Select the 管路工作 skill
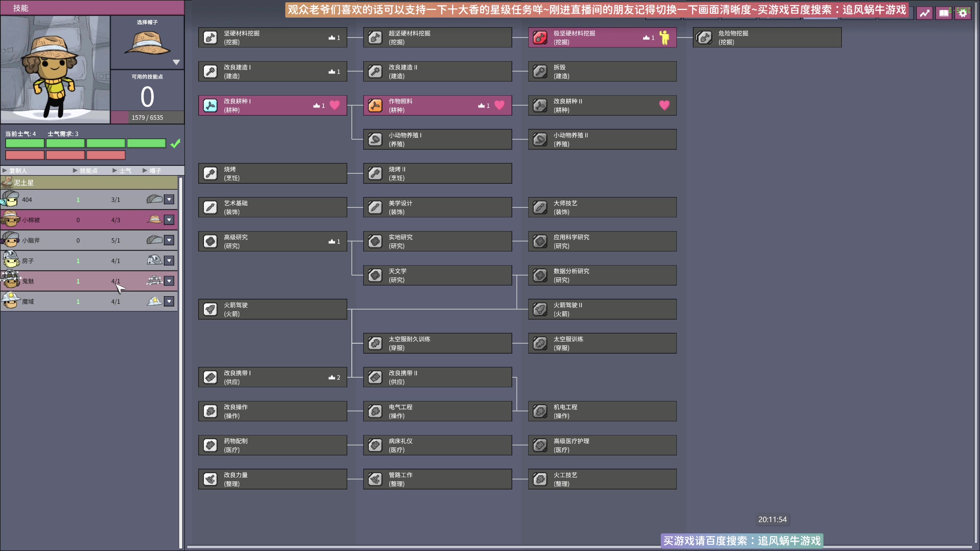The height and width of the screenshot is (551, 980). click(438, 479)
